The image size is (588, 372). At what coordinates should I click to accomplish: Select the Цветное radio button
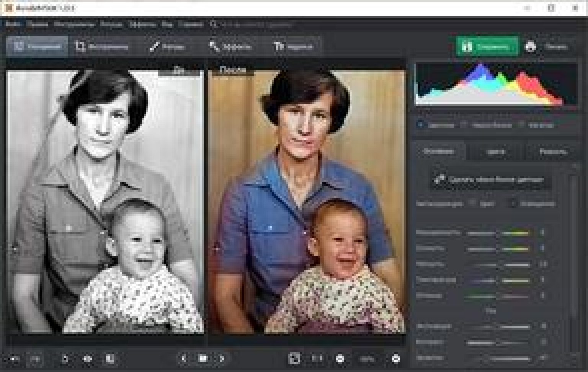(421, 125)
